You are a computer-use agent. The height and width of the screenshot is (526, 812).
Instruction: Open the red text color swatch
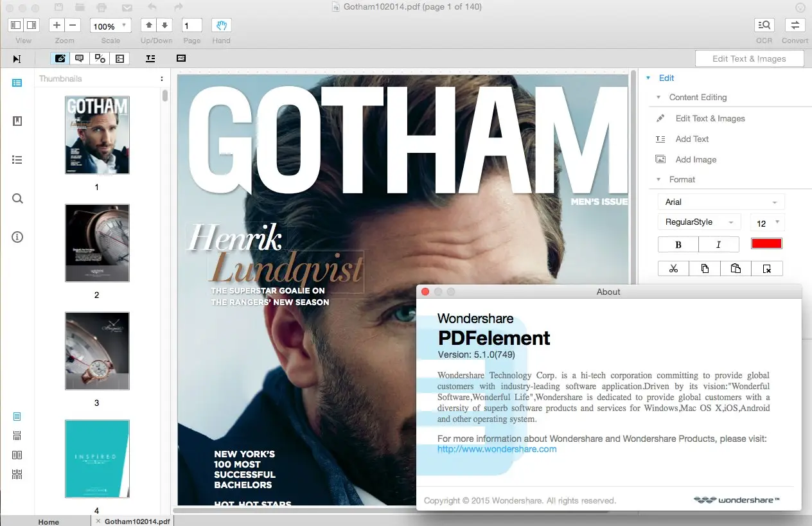pyautogui.click(x=766, y=243)
